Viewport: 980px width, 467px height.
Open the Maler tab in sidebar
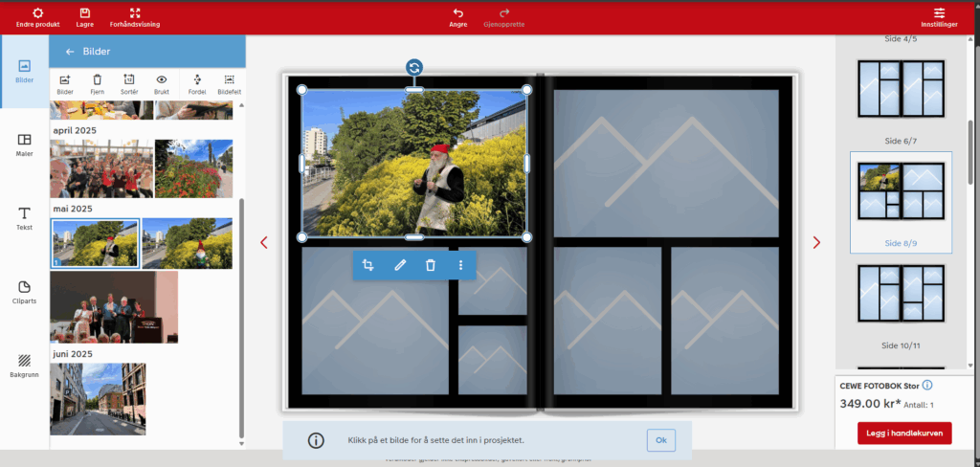[x=25, y=145]
